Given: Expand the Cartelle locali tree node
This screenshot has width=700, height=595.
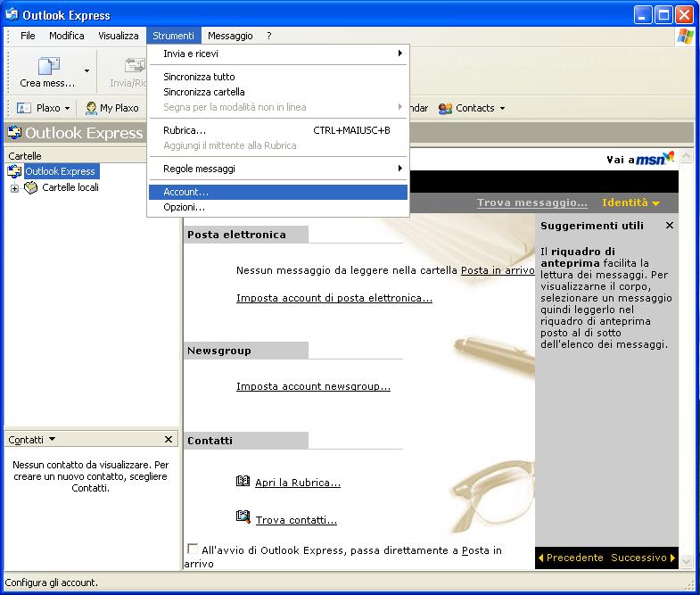Looking at the screenshot, I should pos(14,188).
